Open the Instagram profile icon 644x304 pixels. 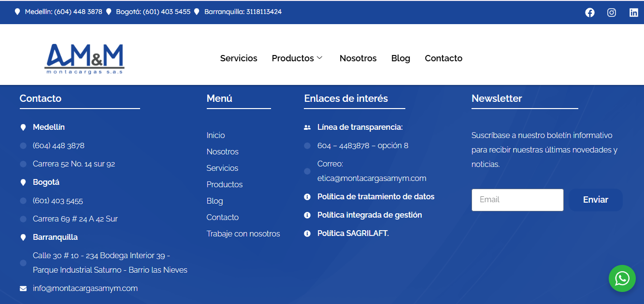point(612,13)
